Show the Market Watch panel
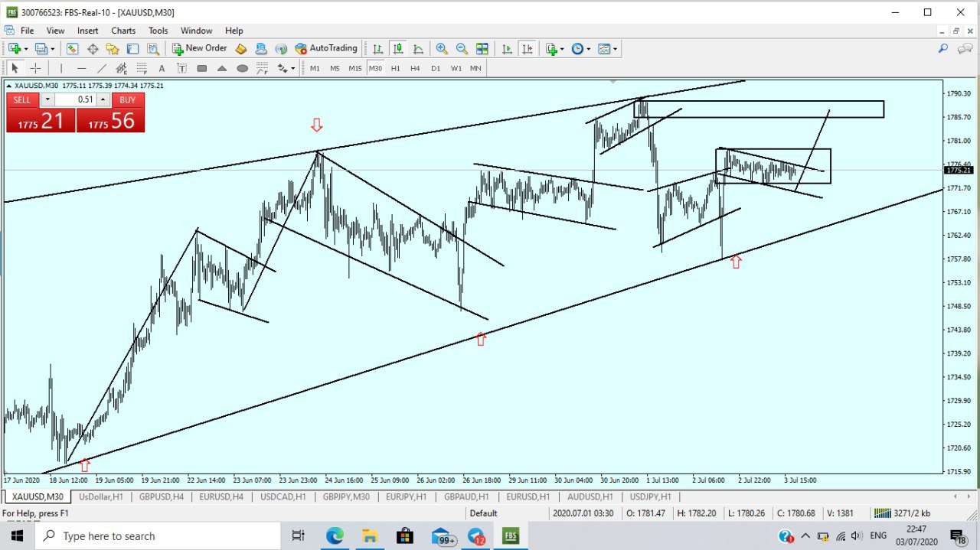The width and height of the screenshot is (980, 550). click(x=73, y=49)
